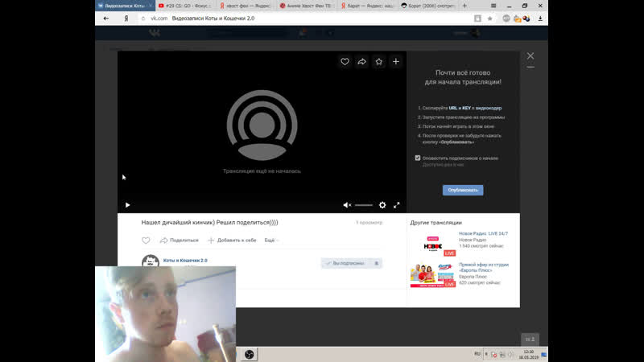
Task: Open the Ещё dropdown under the video
Action: (x=270, y=241)
